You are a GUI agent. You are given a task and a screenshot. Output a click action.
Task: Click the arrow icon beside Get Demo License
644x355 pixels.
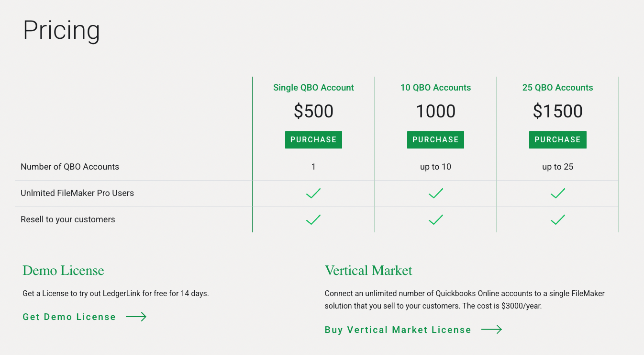pyautogui.click(x=136, y=317)
